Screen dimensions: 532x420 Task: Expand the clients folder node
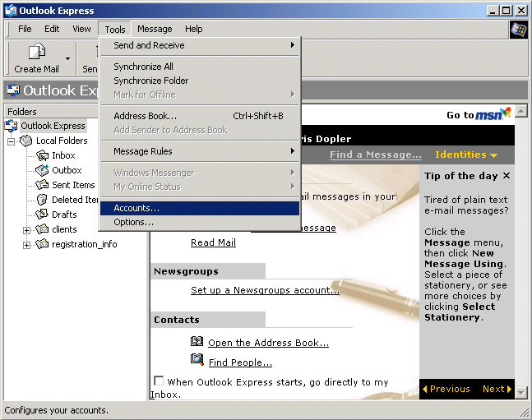[26, 230]
